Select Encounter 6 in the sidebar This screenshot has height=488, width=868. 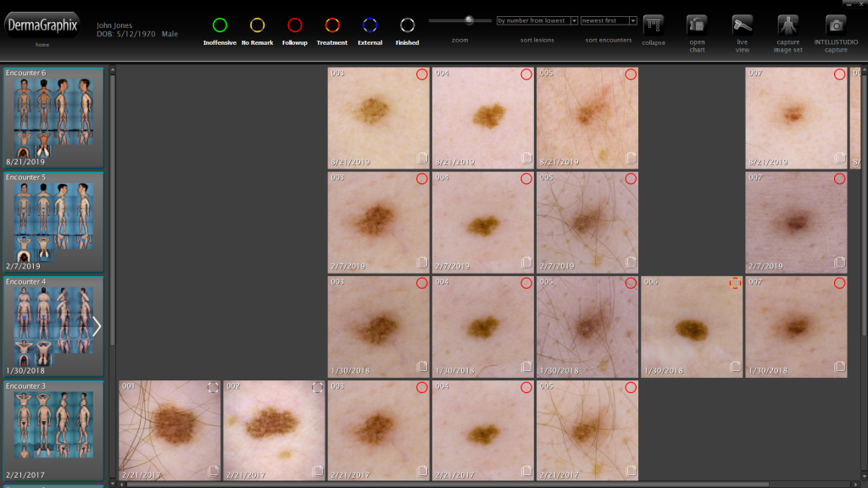(53, 117)
